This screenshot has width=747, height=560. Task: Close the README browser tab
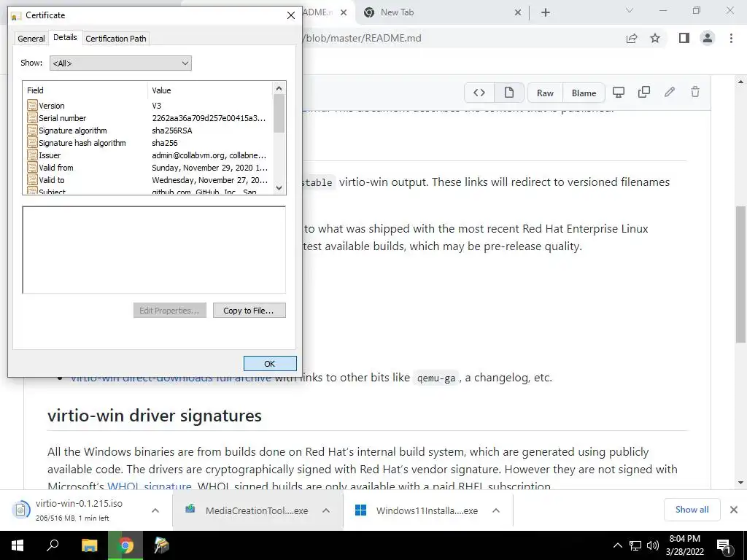pyautogui.click(x=343, y=12)
